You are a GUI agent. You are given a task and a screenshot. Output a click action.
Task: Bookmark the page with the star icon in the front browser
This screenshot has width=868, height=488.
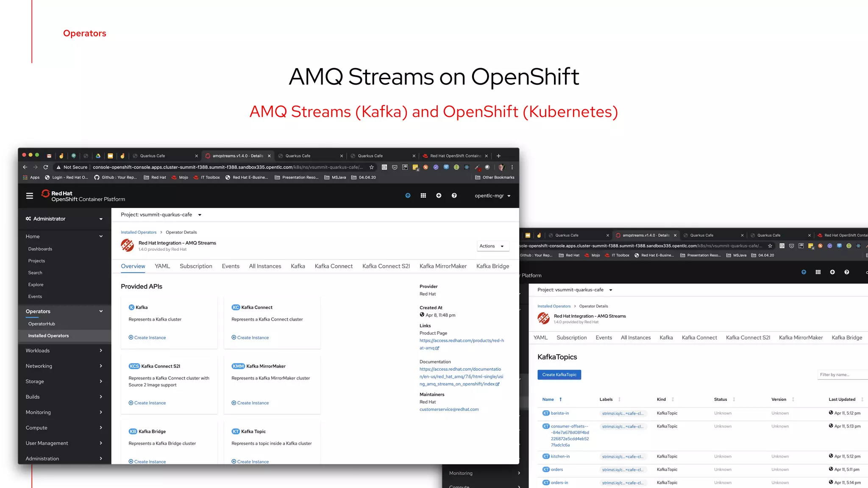point(372,167)
